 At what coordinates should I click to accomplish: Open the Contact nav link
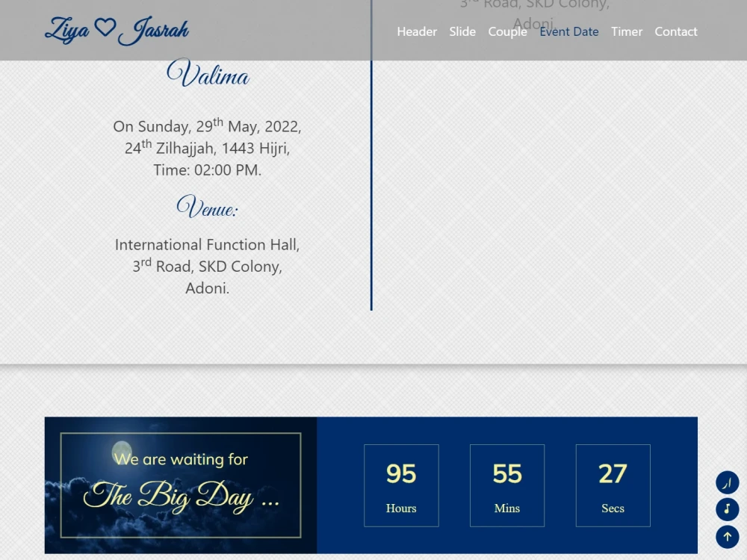point(675,31)
